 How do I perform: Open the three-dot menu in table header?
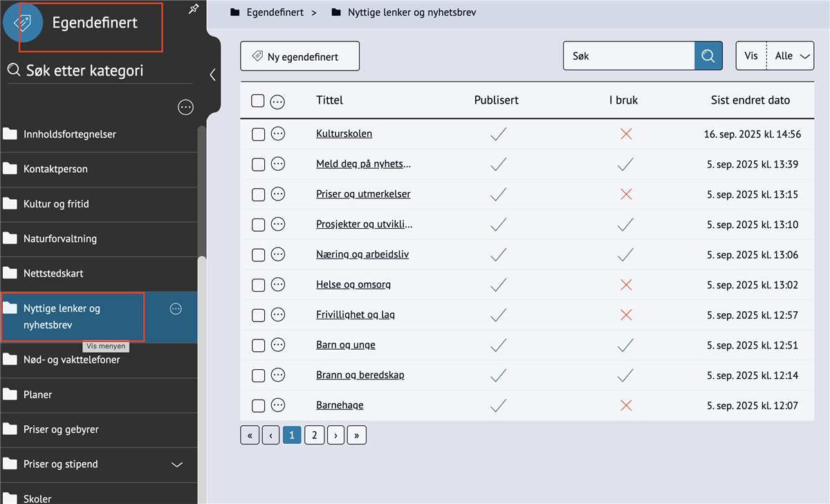coord(277,102)
